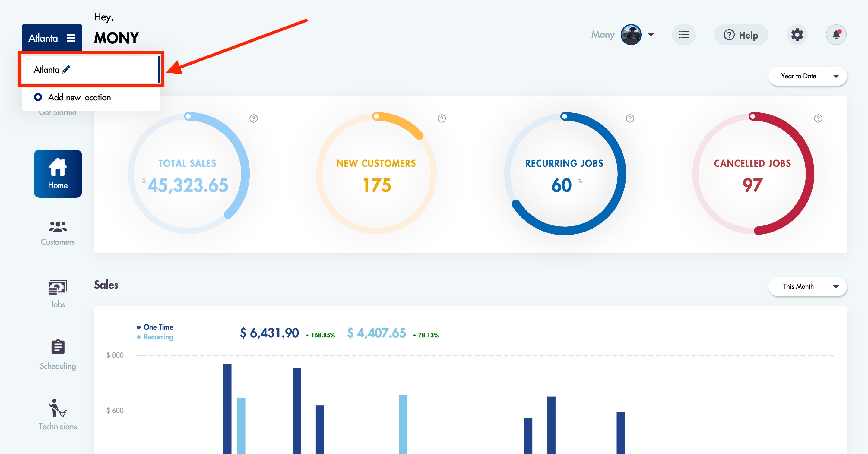Image resolution: width=868 pixels, height=454 pixels.
Task: Click the Mony username text
Action: coord(603,35)
